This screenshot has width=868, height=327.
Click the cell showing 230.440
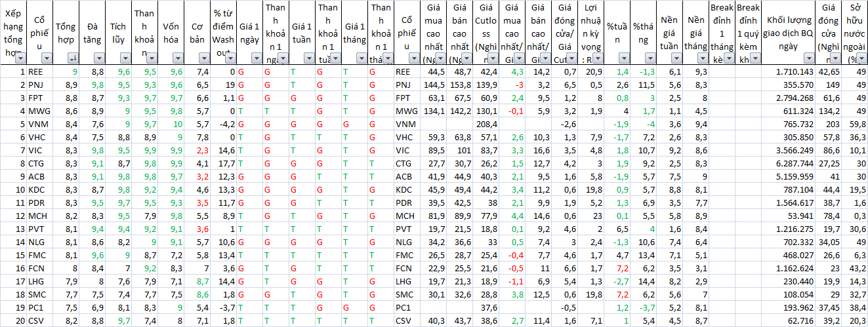[x=788, y=281]
